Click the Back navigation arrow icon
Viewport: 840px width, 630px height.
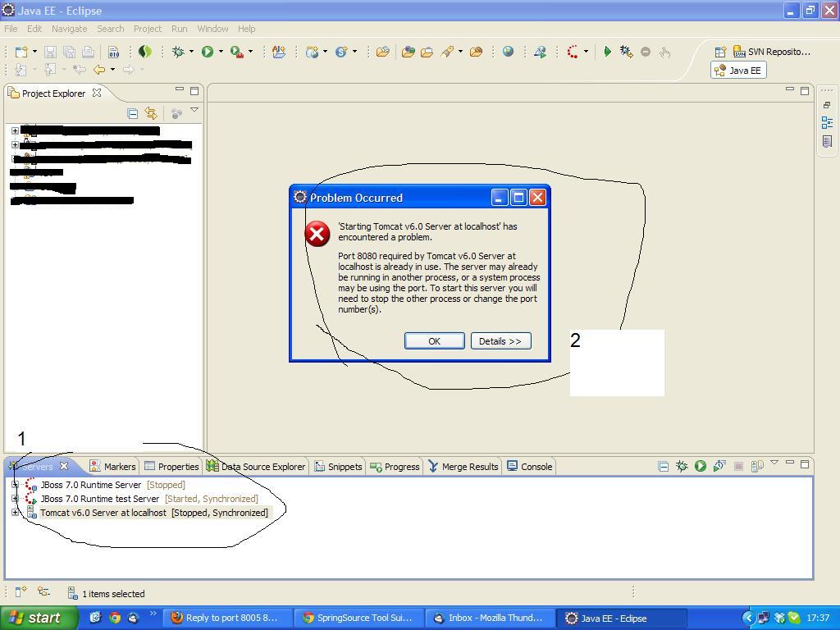99,69
